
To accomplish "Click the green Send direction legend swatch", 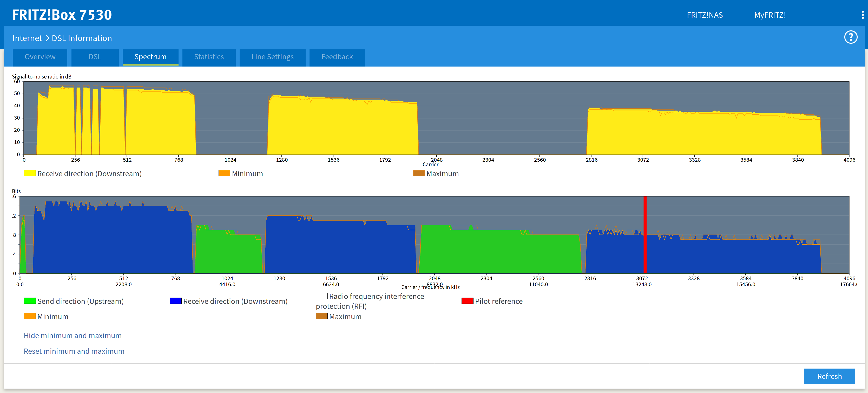I will pyautogui.click(x=30, y=301).
